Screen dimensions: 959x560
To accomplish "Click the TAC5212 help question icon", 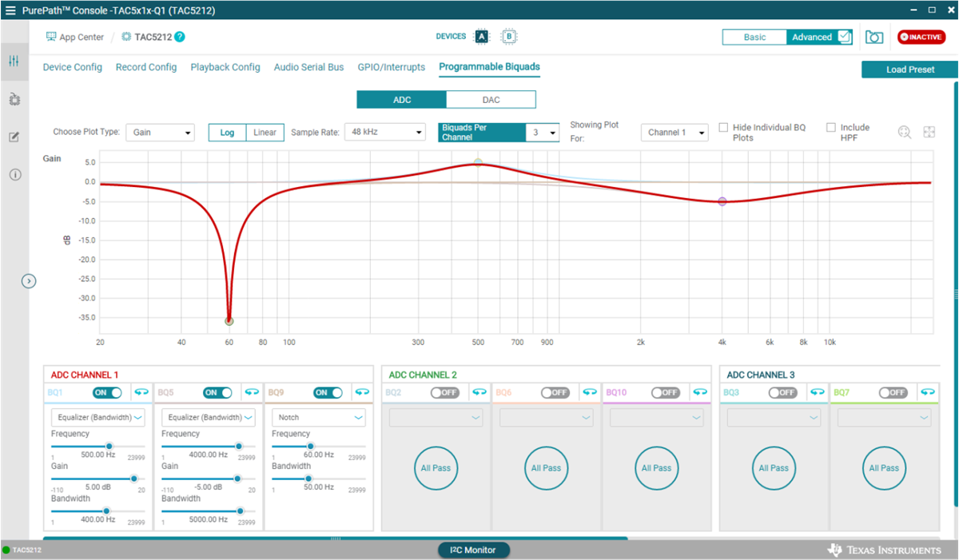I will pyautogui.click(x=180, y=37).
